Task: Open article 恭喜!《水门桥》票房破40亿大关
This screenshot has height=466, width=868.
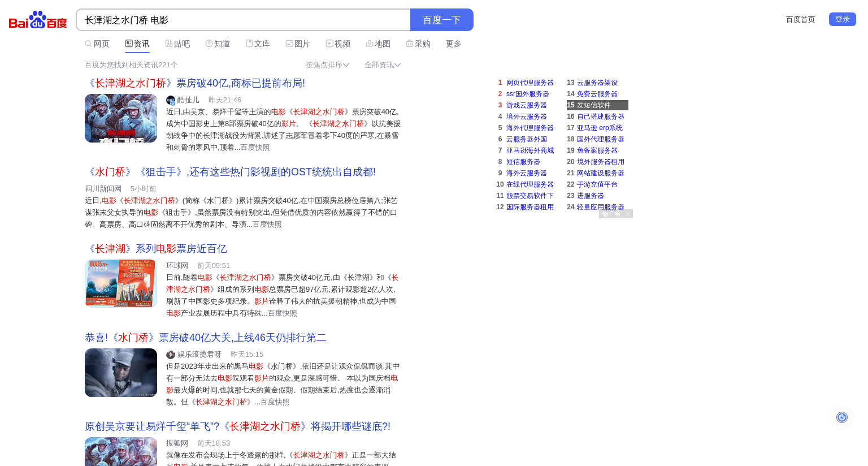Action: (206, 338)
